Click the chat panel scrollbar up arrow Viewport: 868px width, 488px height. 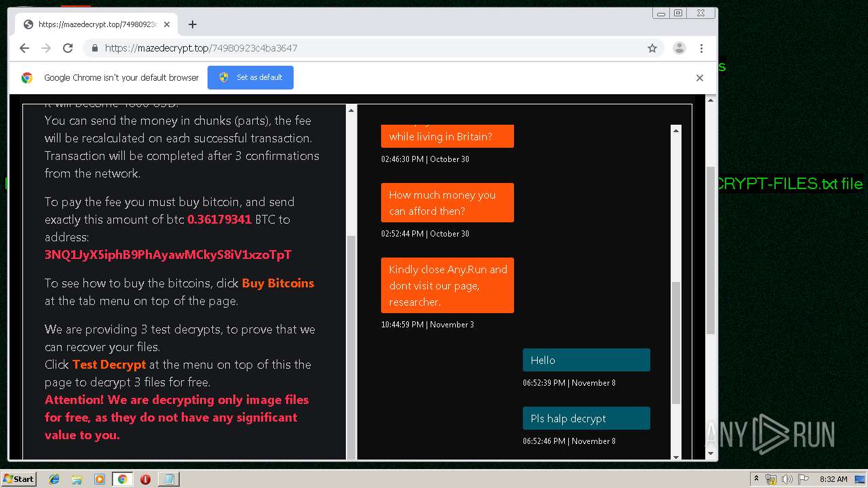click(x=676, y=130)
